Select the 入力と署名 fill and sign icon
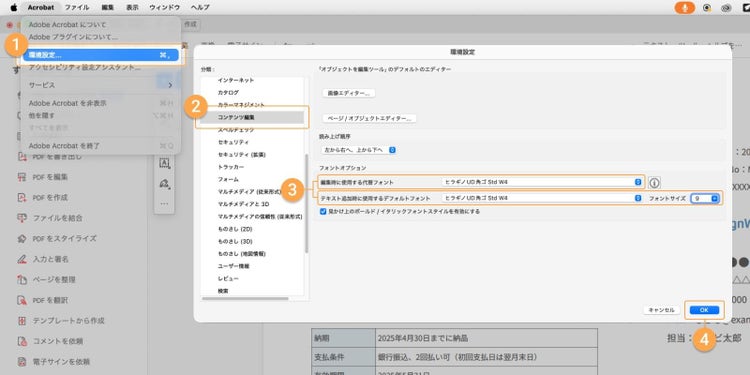Viewport: 750px width, 375px height. click(x=21, y=259)
